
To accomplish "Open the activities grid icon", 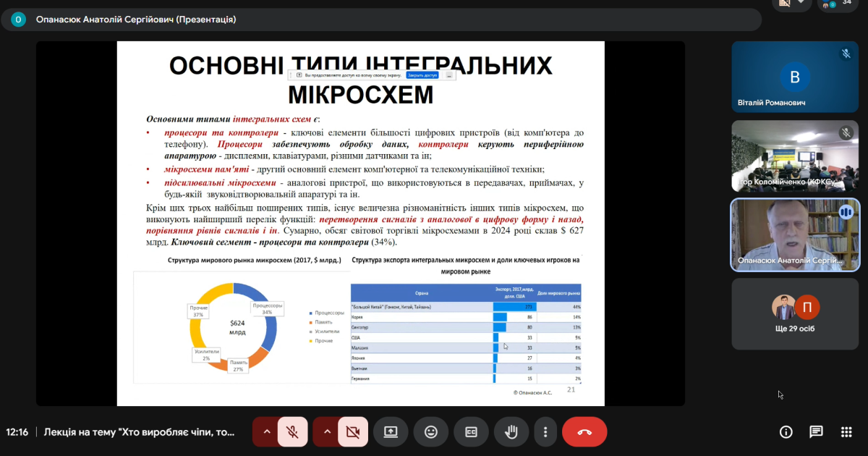I will pos(846,432).
